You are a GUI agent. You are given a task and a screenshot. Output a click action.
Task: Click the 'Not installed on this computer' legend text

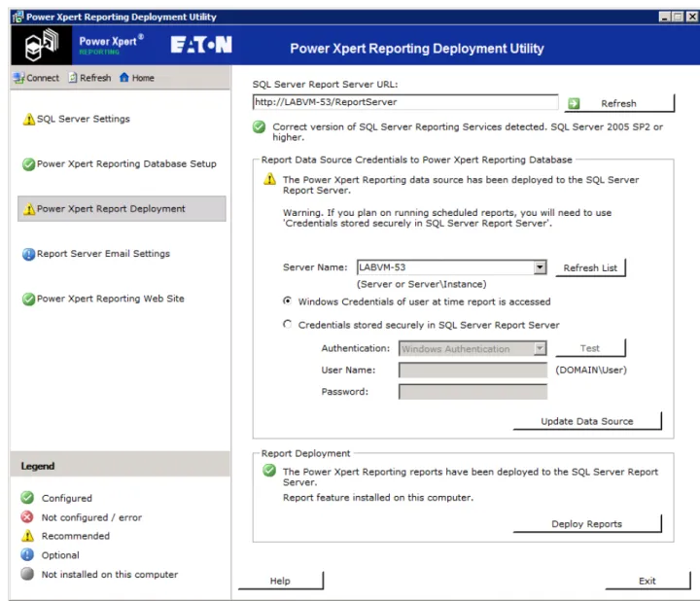point(109,574)
